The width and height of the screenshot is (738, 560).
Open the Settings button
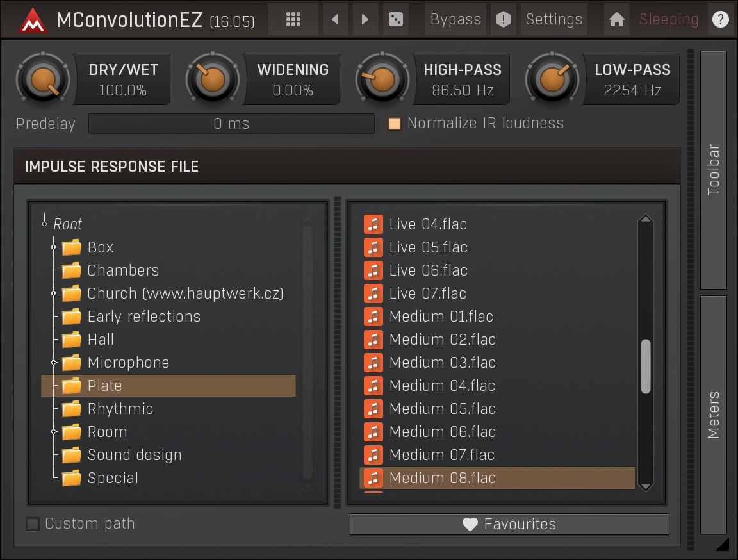[554, 19]
